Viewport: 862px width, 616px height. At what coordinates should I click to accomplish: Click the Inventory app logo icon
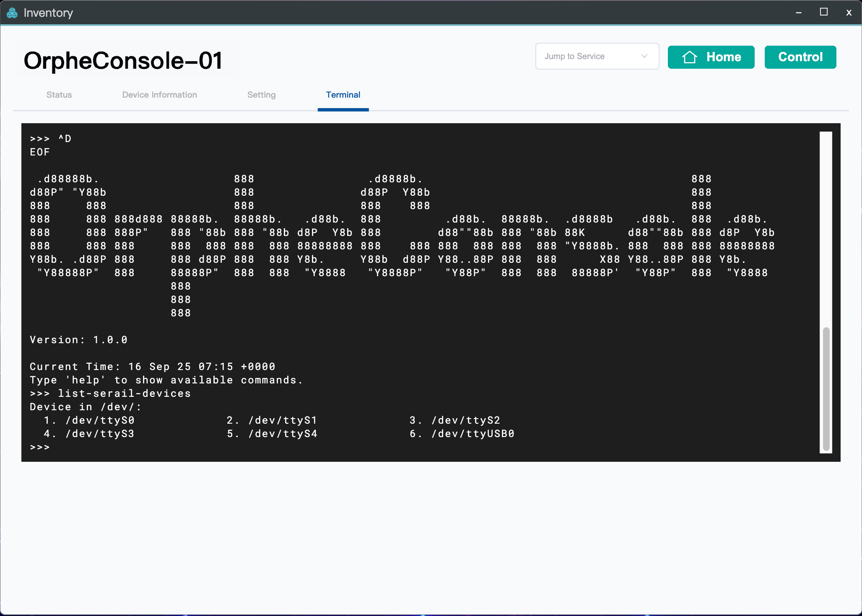[12, 13]
